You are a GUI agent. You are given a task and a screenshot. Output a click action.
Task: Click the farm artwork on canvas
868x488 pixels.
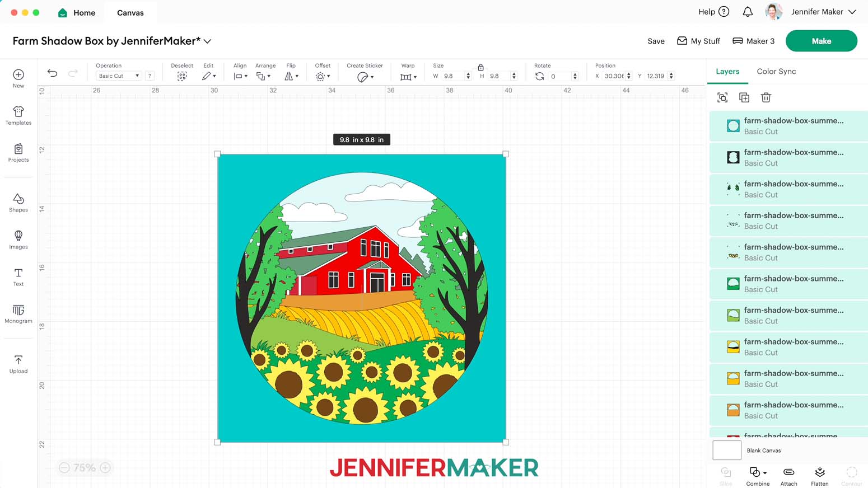[362, 298]
